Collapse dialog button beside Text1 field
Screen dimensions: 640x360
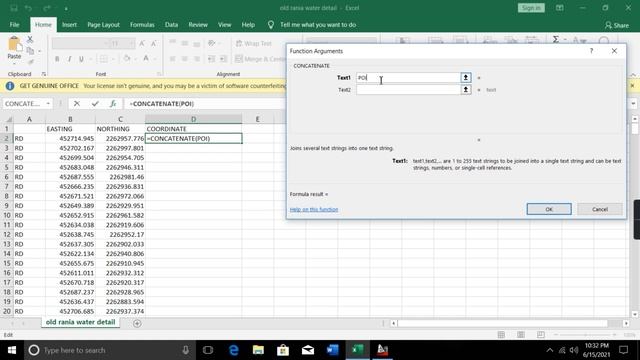click(466, 78)
